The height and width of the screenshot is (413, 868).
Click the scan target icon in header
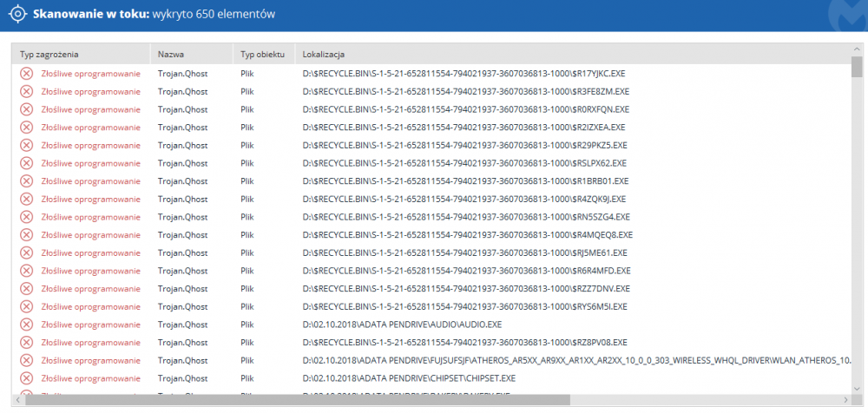click(16, 15)
